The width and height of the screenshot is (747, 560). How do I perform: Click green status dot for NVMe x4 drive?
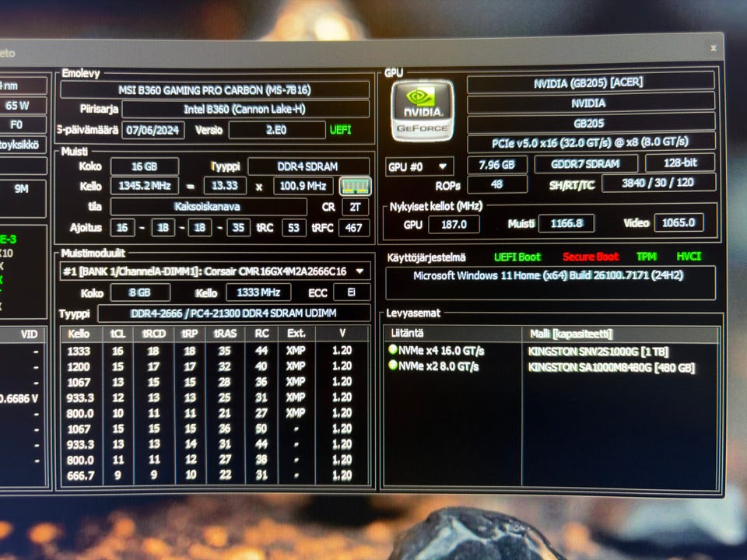click(x=392, y=349)
